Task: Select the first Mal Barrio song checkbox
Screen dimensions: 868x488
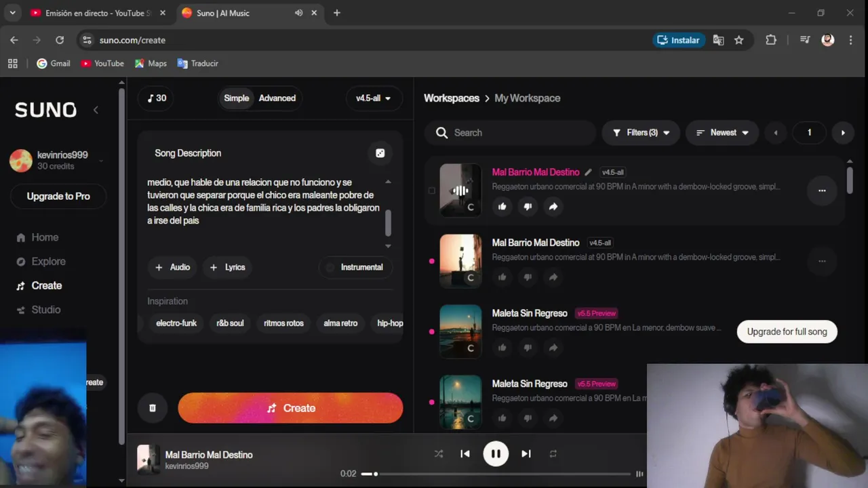Action: [431, 190]
